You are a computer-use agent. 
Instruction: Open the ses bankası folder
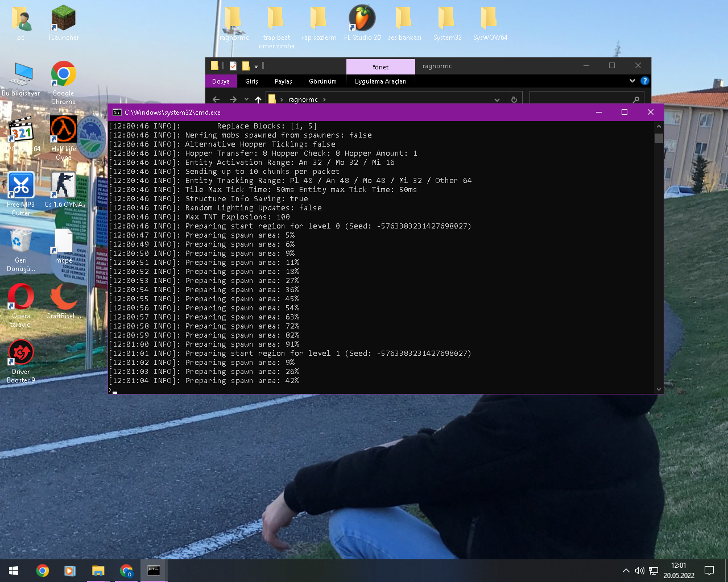pos(404,23)
